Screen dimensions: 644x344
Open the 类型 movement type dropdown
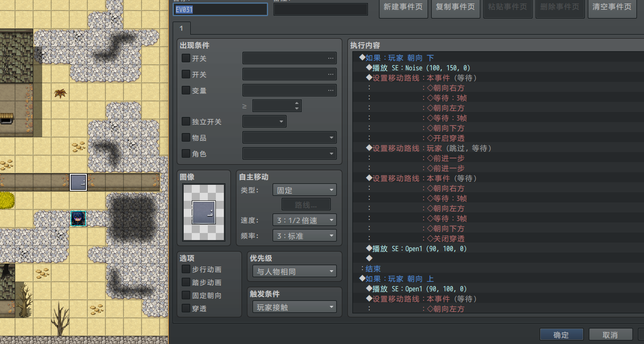coord(305,190)
